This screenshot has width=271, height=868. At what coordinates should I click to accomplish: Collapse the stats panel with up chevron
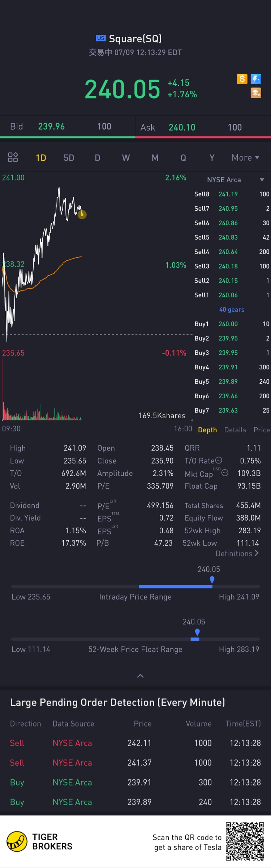pyautogui.click(x=141, y=676)
